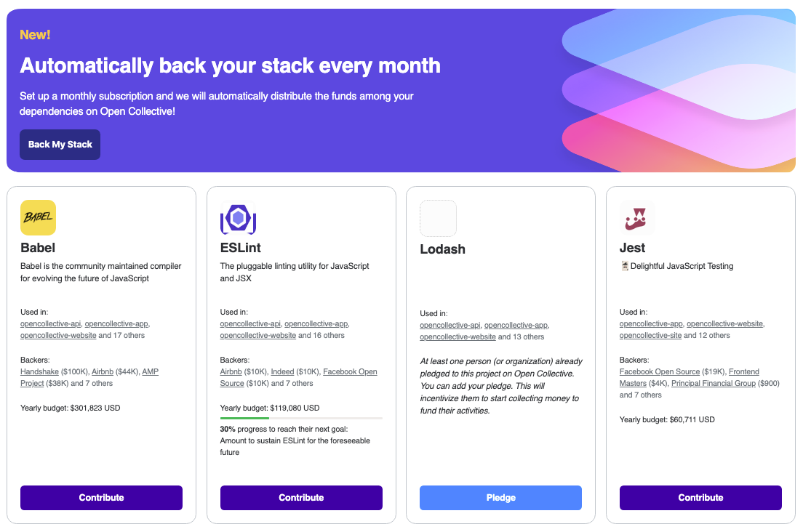Contribute to the Babel project
Image resolution: width=803 pixels, height=532 pixels.
(101, 498)
